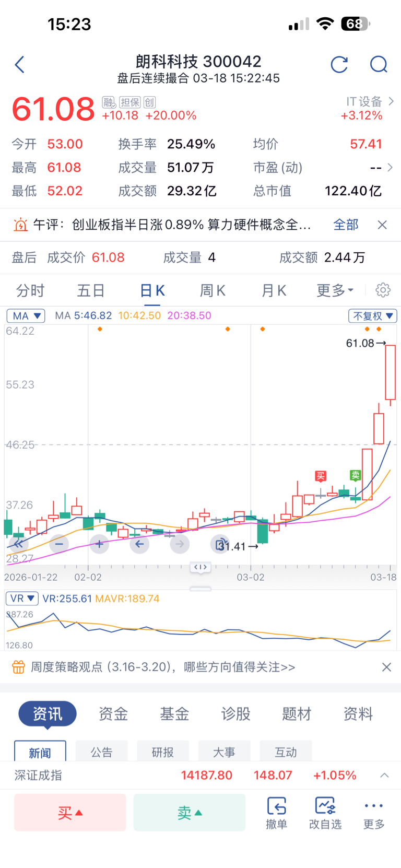The image size is (401, 868).
Task: Zoom out chart with minus button
Action: (x=59, y=544)
